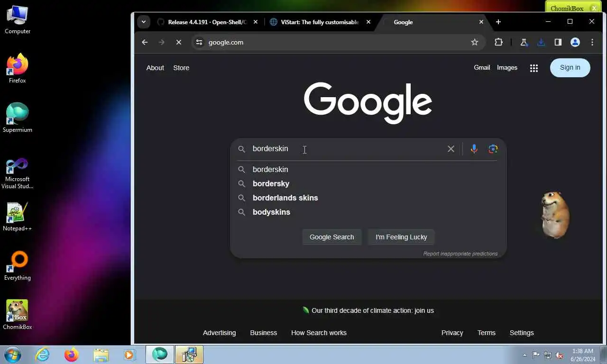Open the Terms footer link
Image resolution: width=607 pixels, height=364 pixels.
[487, 333]
